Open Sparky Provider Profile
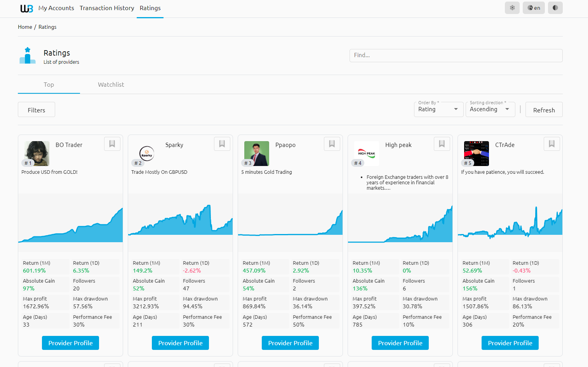The height and width of the screenshot is (367, 588). [x=180, y=343]
